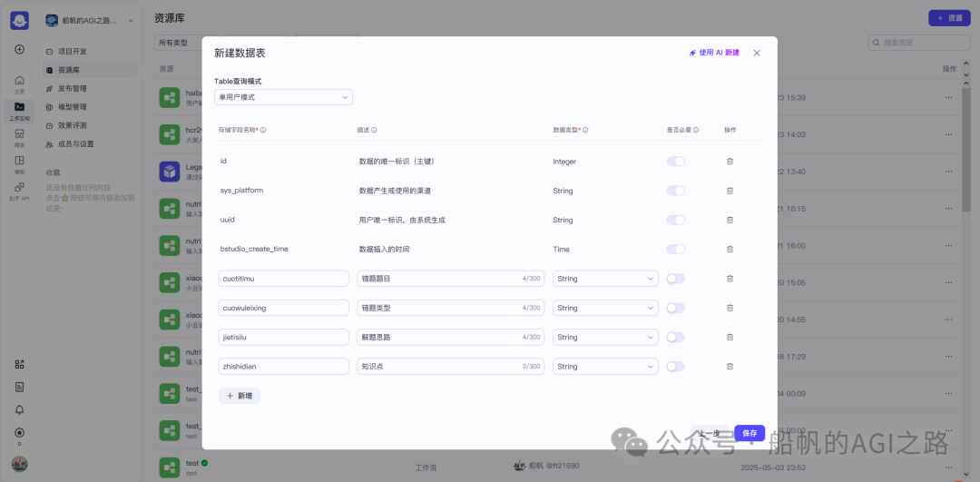Viewport: 980px width, 482px height.
Task: Open 效果评测 menu item
Action: (x=91, y=125)
